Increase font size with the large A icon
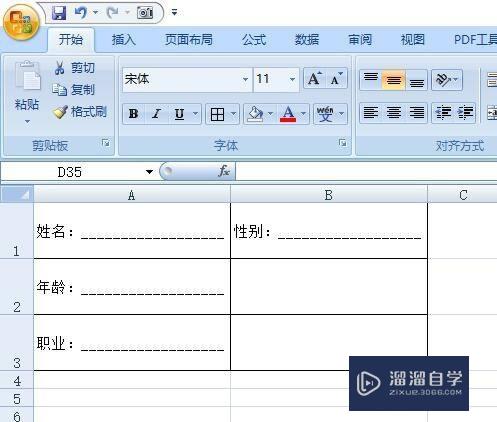Image resolution: width=497 pixels, height=422 pixels. (314, 79)
